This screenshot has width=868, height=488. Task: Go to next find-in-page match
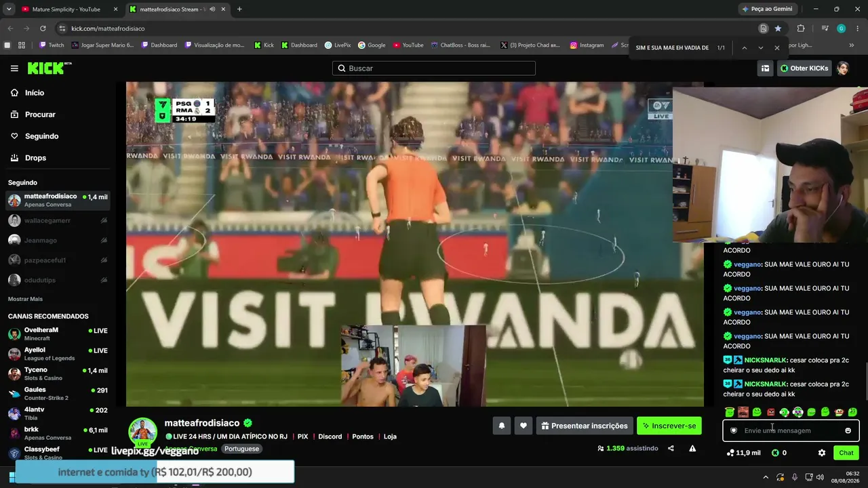pyautogui.click(x=760, y=48)
